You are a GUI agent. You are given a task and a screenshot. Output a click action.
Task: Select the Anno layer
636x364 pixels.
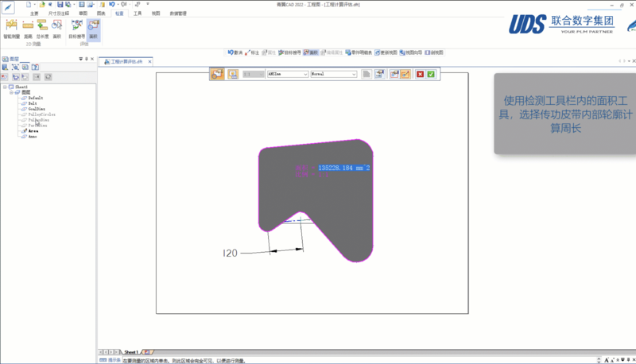click(33, 137)
